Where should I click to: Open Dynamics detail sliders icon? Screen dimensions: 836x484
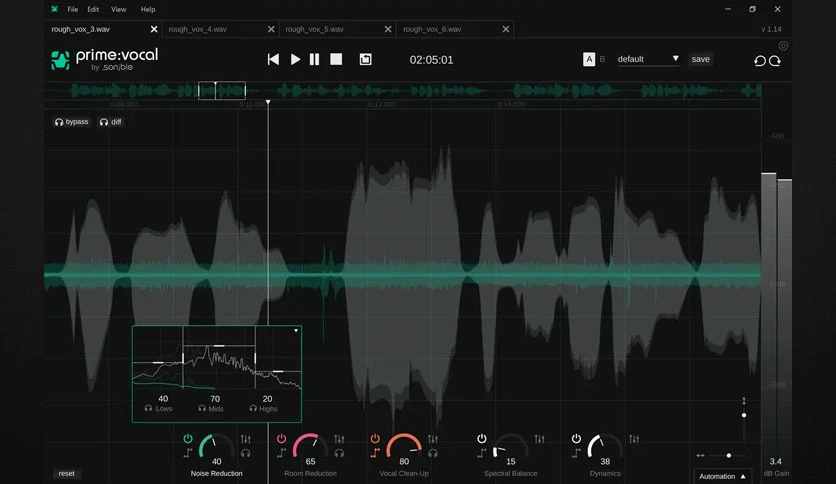pyautogui.click(x=634, y=439)
